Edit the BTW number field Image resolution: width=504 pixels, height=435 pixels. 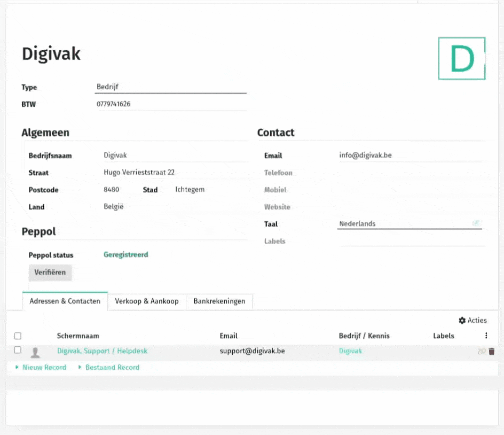point(171,104)
